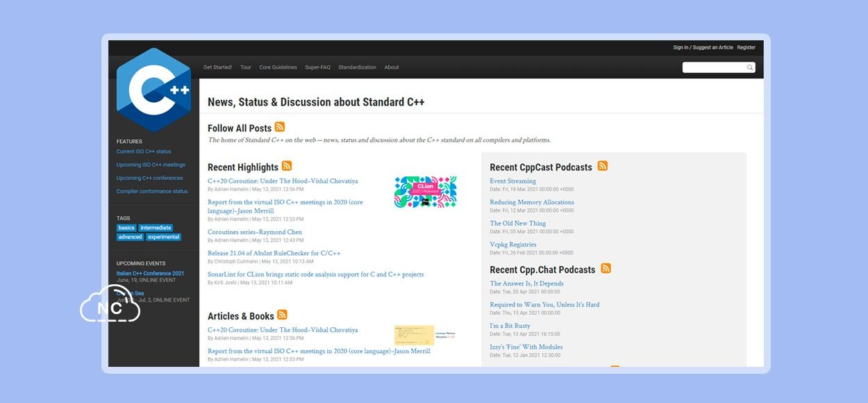Click Sign In at the top

pos(681,48)
